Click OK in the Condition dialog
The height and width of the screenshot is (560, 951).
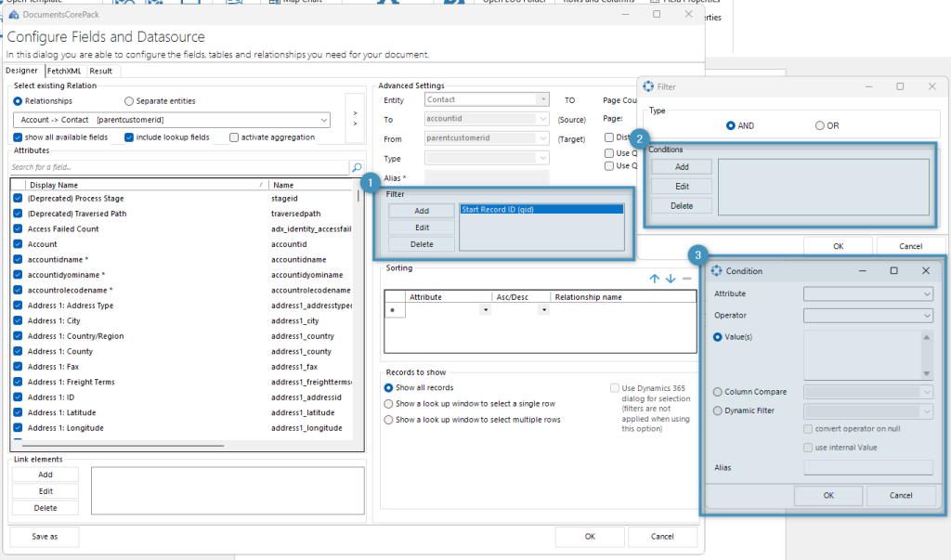point(828,495)
